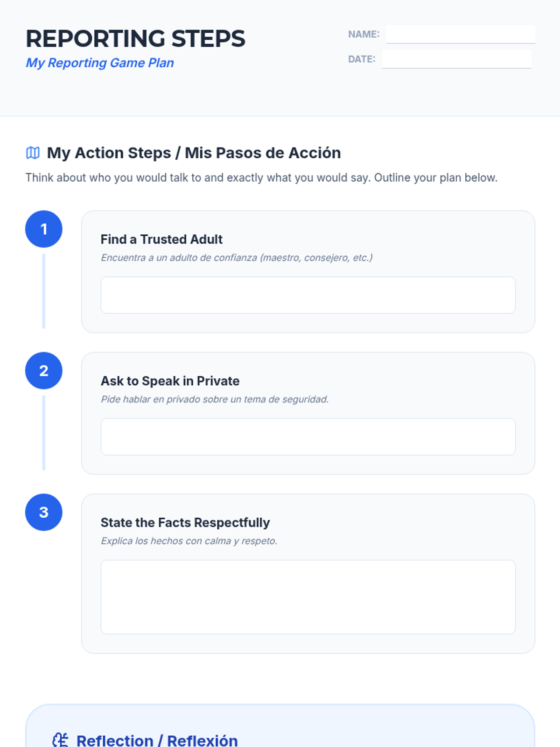Click the step 1 number circle
The image size is (560, 747).
point(44,229)
